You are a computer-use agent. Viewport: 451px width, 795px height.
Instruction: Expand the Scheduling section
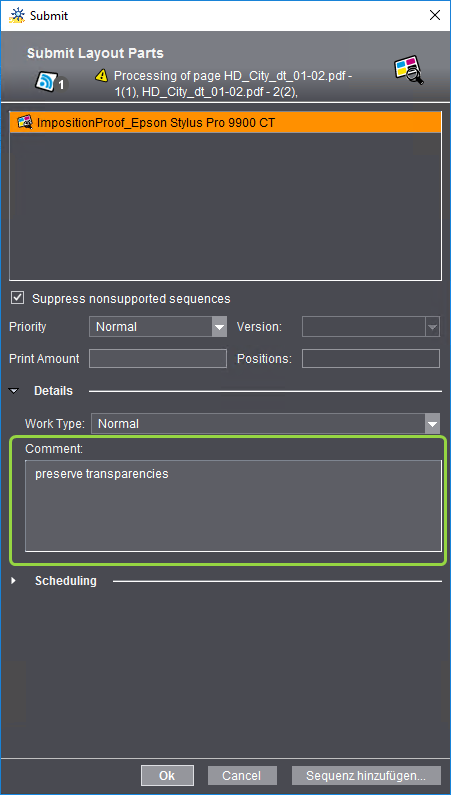coord(14,581)
